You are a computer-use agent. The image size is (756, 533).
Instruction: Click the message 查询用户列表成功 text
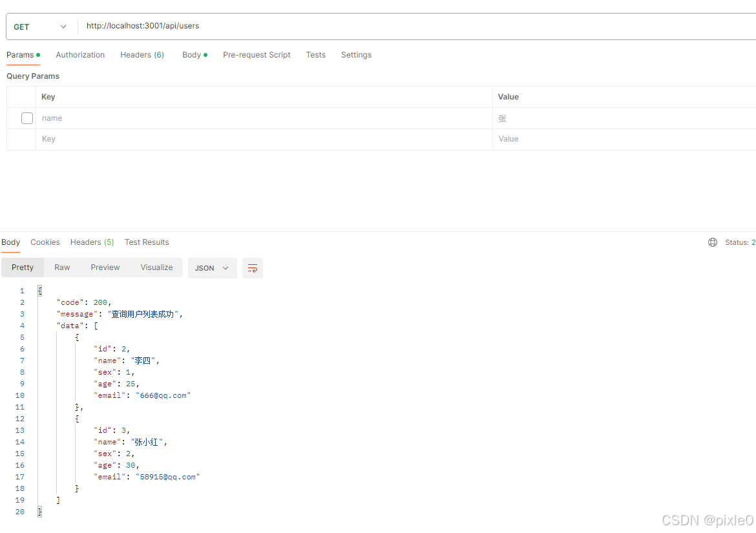coord(143,314)
